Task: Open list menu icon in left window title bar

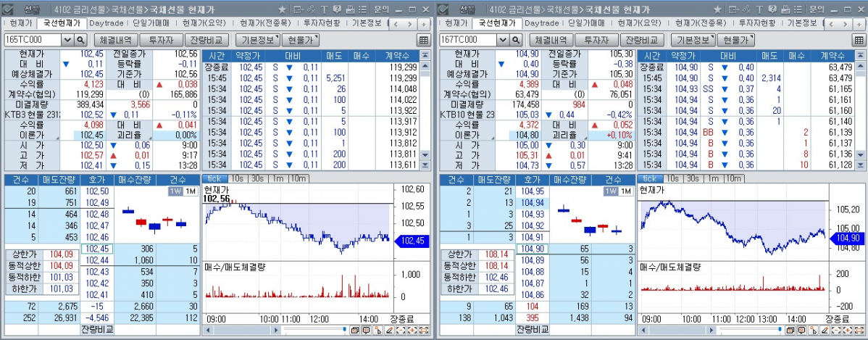Action: pyautogui.click(x=362, y=9)
